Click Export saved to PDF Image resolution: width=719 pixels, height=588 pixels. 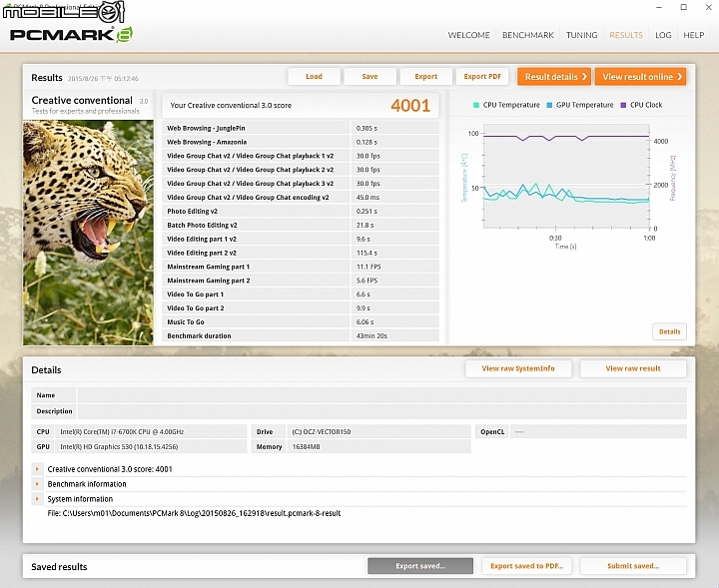527,566
